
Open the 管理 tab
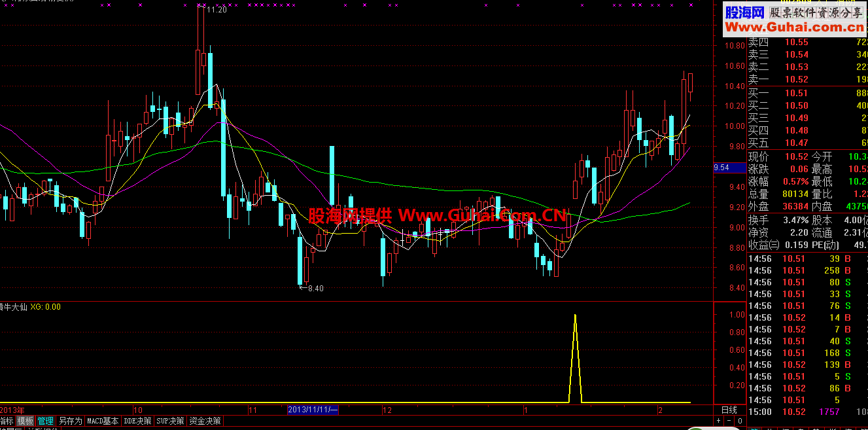(x=46, y=421)
